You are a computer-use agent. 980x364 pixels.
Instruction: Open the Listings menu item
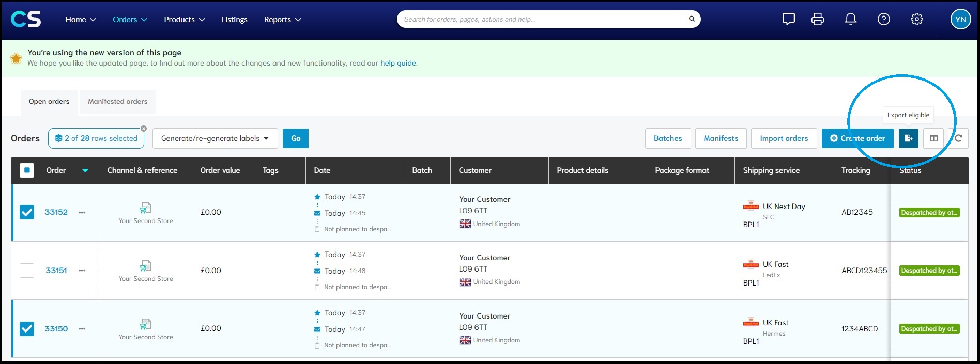pyautogui.click(x=235, y=20)
